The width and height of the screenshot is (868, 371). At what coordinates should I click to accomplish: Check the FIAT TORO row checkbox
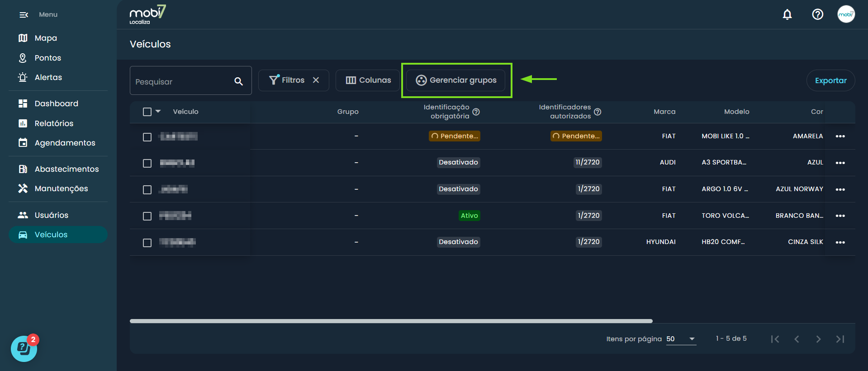click(147, 216)
